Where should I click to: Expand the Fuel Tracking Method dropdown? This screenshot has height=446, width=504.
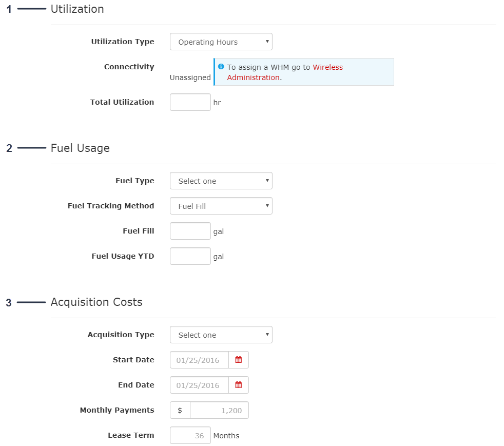click(x=221, y=206)
